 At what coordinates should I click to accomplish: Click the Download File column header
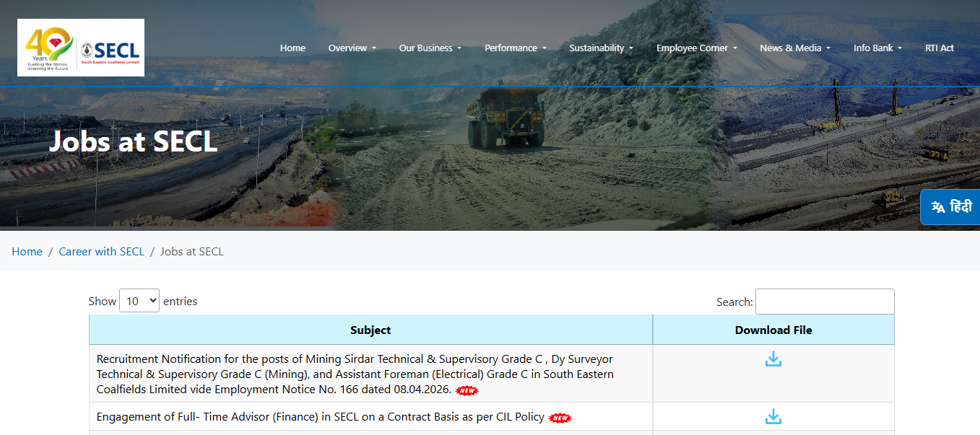pos(773,330)
